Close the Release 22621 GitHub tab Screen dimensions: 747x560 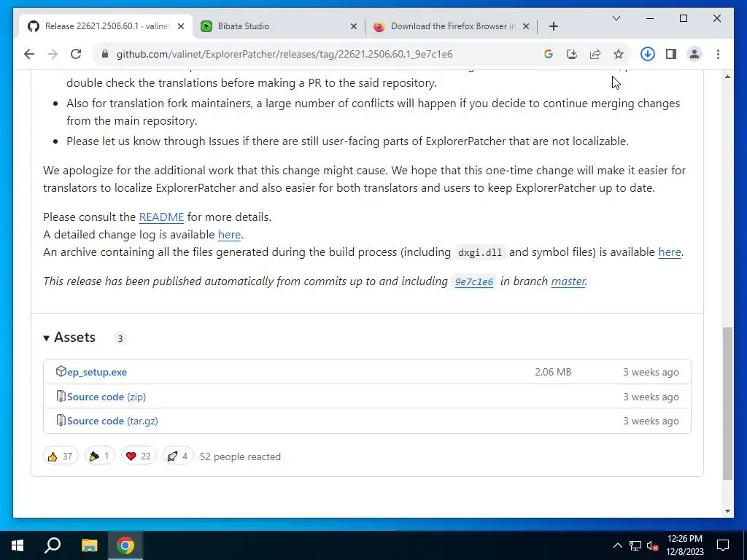coord(181,26)
